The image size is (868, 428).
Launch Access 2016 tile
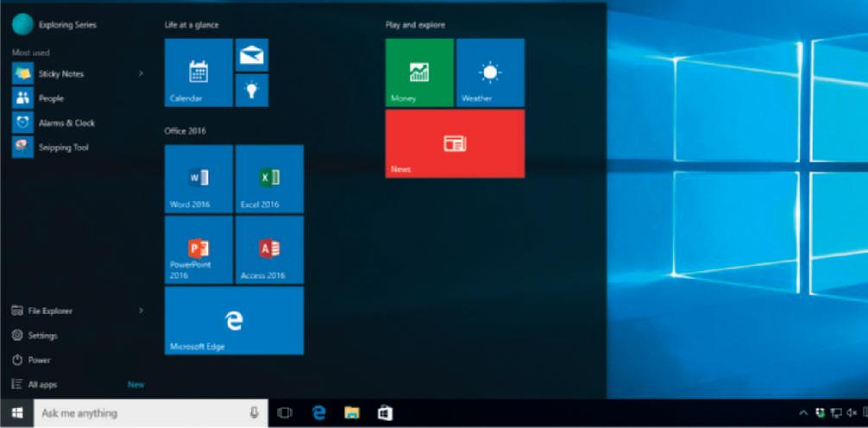point(269,249)
